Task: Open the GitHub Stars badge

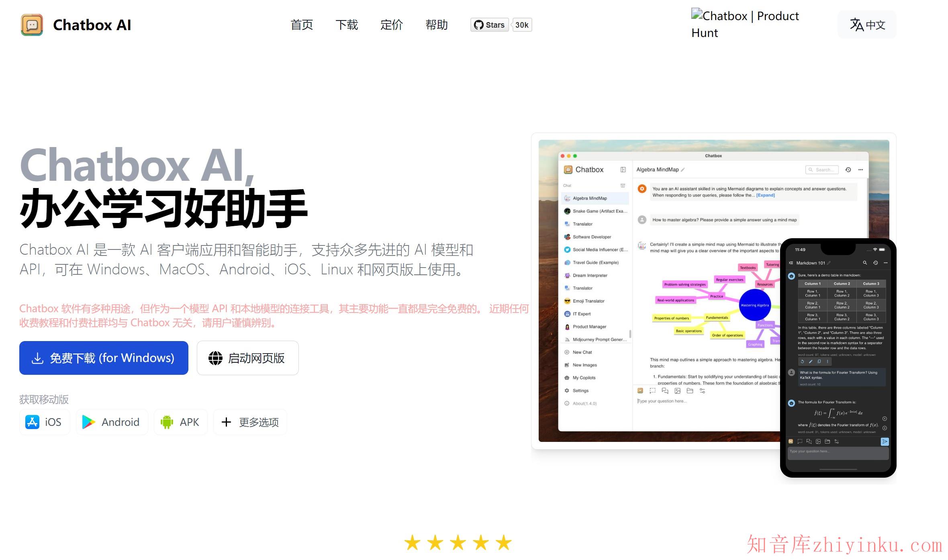Action: point(489,25)
